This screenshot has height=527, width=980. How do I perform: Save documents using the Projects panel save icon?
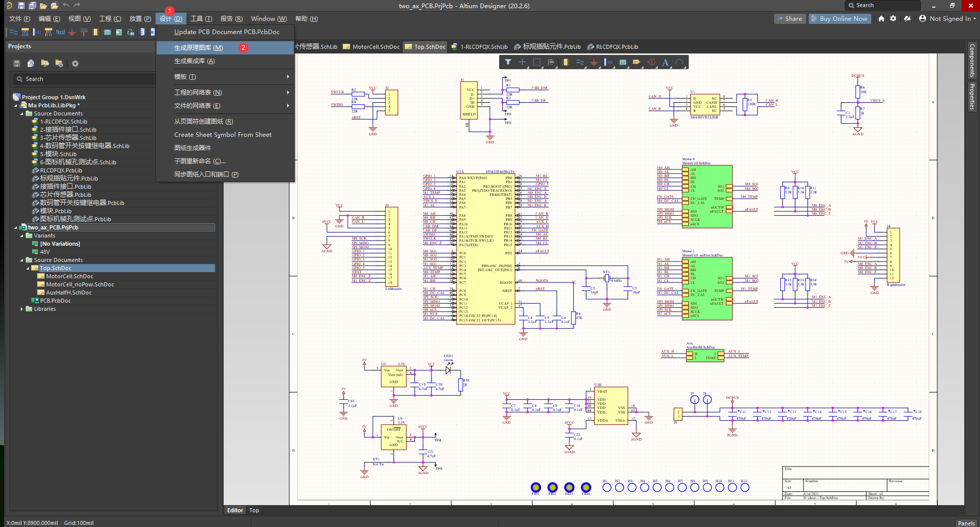17,63
